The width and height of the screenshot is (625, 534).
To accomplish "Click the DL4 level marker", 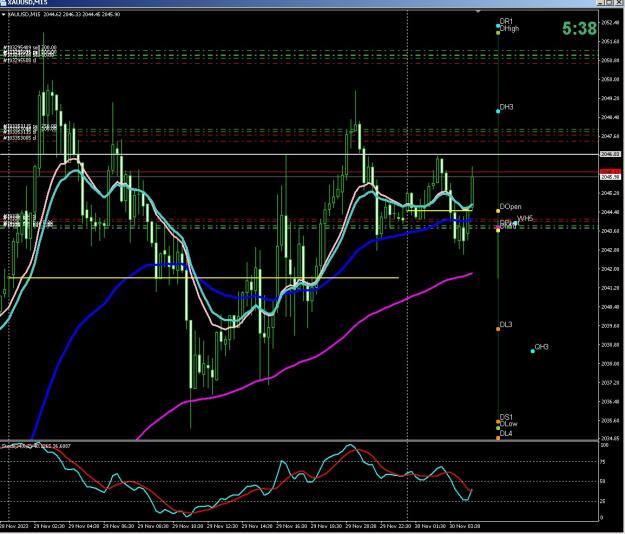I will tap(498, 438).
